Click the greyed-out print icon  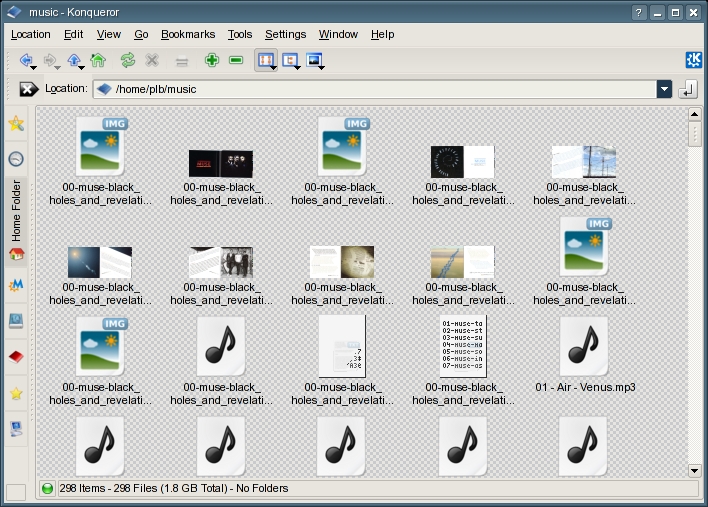click(x=182, y=60)
